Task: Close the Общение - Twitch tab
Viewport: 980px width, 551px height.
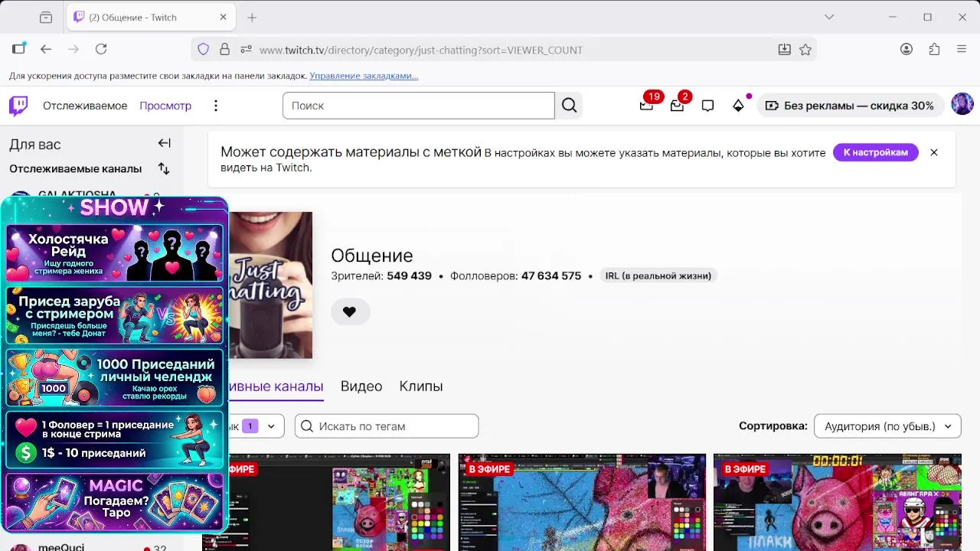Action: [x=223, y=17]
